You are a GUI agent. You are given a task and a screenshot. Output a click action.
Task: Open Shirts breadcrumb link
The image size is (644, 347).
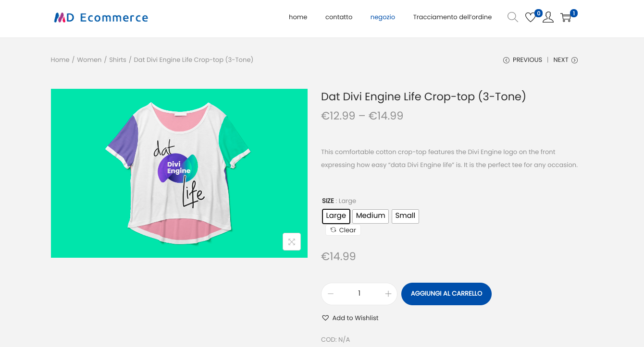click(x=118, y=60)
